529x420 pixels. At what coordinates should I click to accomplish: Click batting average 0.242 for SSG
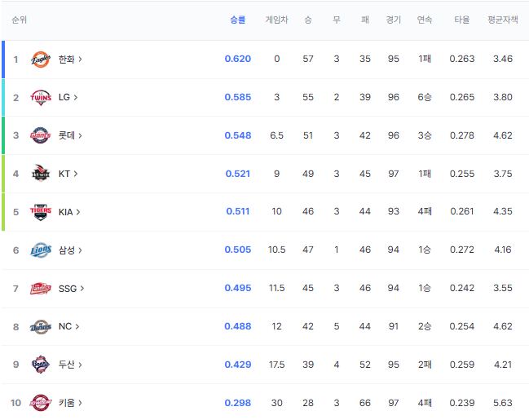pos(462,288)
